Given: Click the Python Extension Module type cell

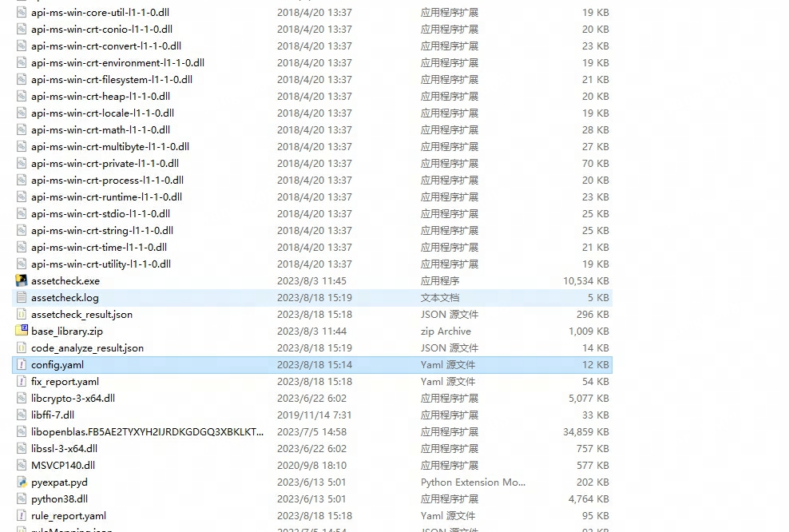Looking at the screenshot, I should pos(473,482).
